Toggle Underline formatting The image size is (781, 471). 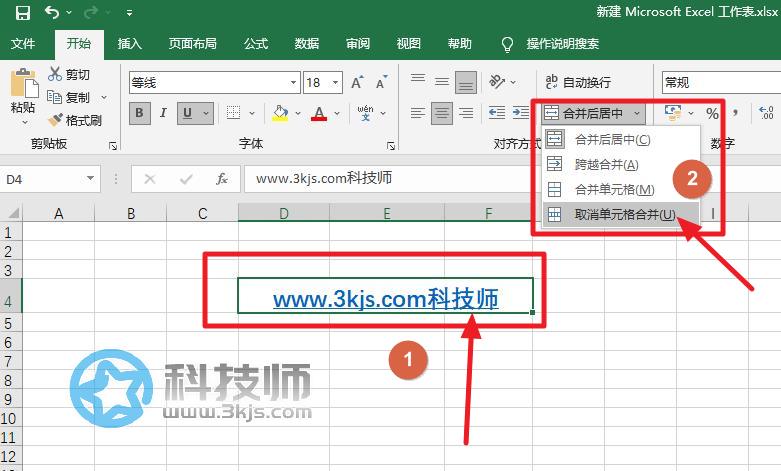188,113
